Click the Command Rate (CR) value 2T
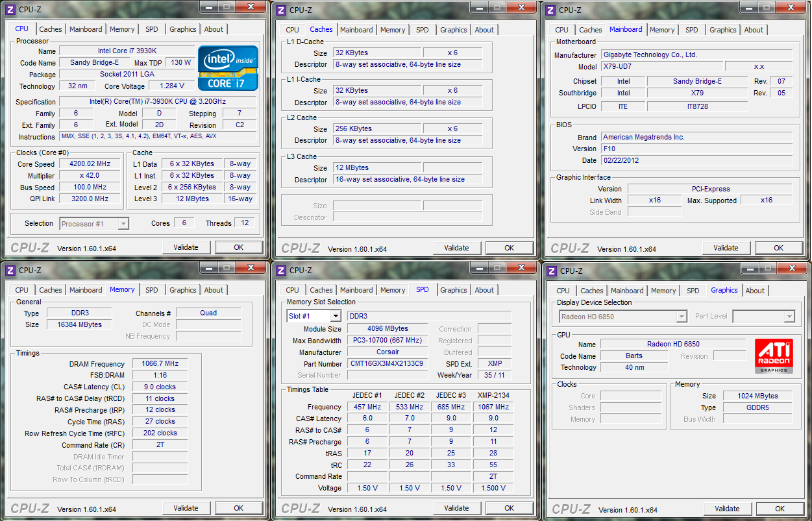This screenshot has width=812, height=521. click(160, 445)
